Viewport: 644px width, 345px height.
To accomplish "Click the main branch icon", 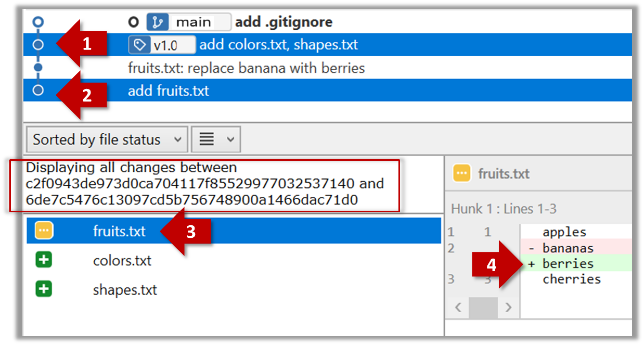I will [x=157, y=22].
